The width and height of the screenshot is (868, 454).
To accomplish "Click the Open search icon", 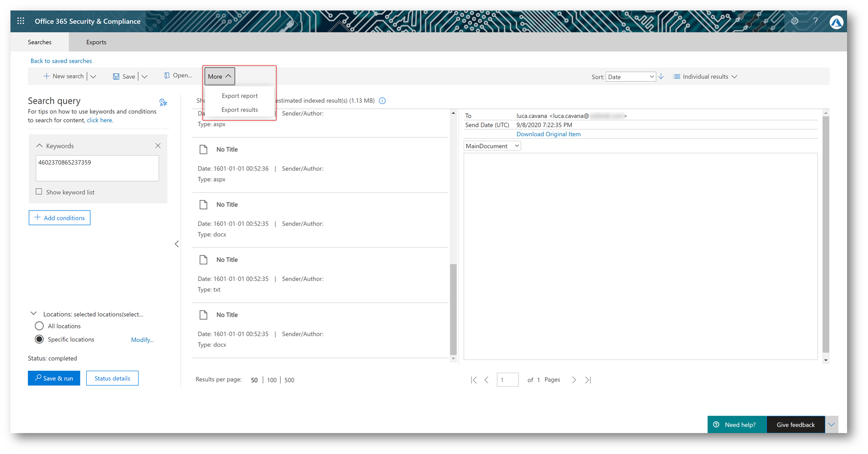I will (x=167, y=76).
